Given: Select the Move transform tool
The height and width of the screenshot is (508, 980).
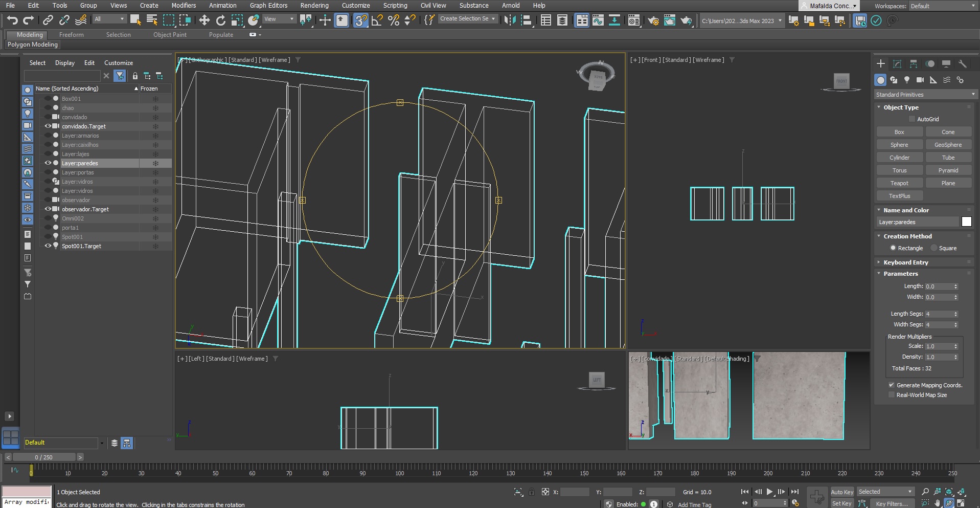Looking at the screenshot, I should 204,20.
